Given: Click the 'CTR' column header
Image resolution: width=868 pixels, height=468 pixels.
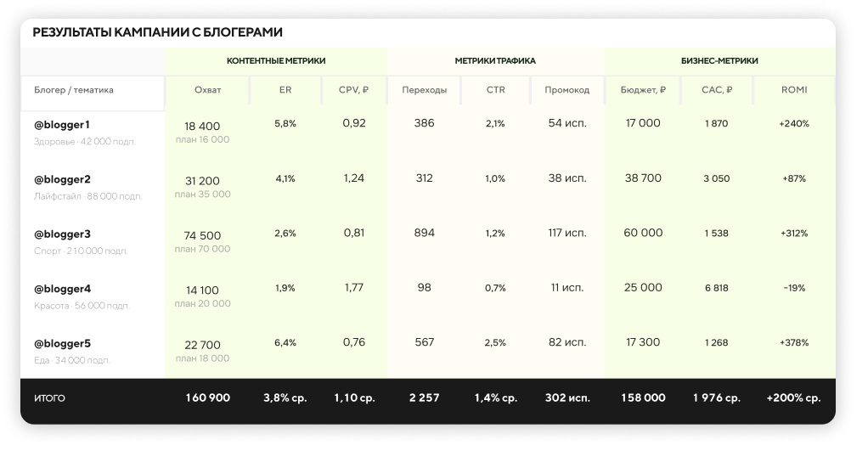Looking at the screenshot, I should click(x=495, y=90).
